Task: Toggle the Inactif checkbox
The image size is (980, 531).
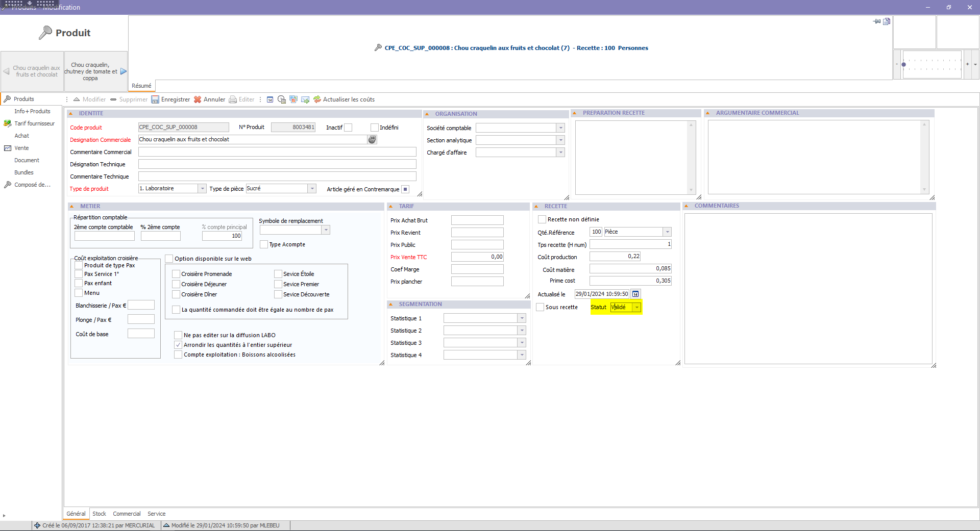Action: (x=348, y=128)
